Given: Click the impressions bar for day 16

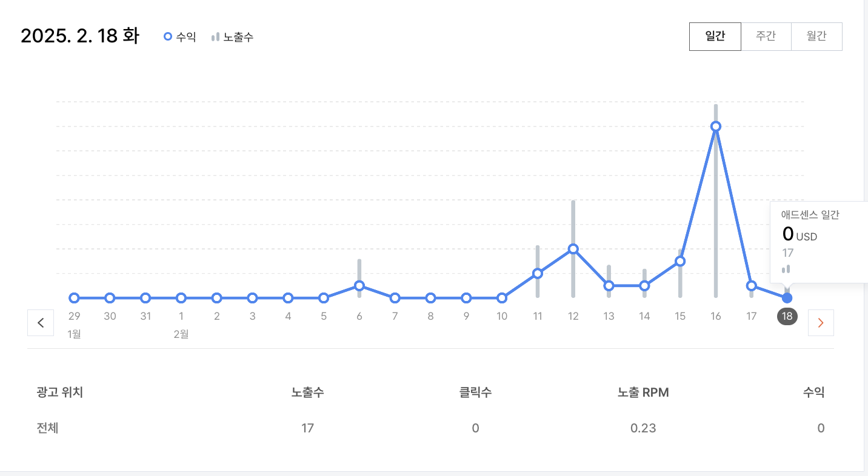Looking at the screenshot, I should tap(716, 200).
